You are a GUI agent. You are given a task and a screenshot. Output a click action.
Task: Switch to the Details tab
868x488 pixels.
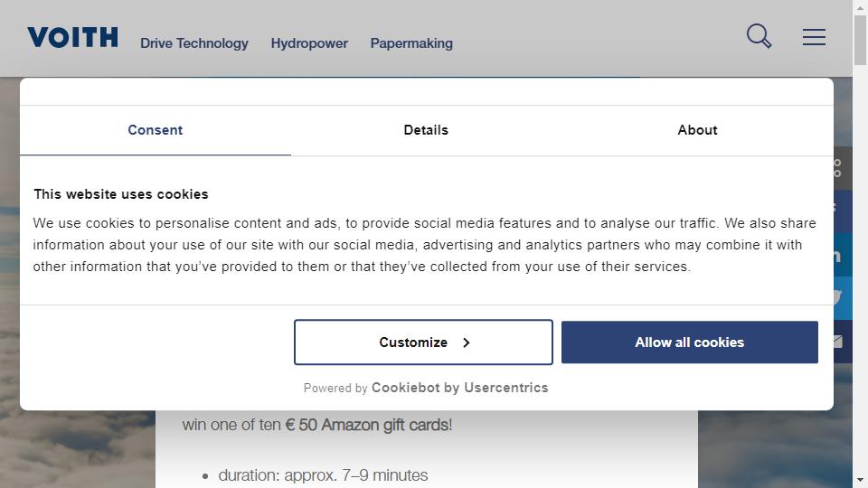426,130
